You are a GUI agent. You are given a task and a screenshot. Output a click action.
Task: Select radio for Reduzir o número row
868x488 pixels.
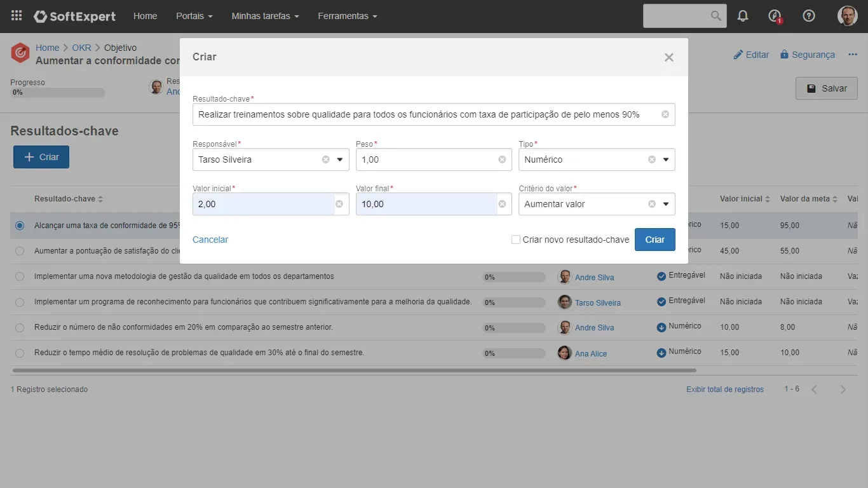tap(20, 327)
